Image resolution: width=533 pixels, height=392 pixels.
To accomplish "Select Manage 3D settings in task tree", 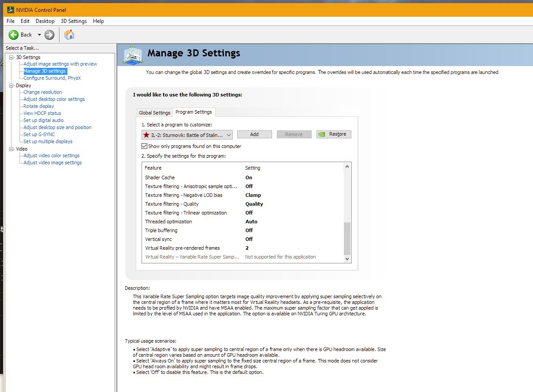I will click(45, 71).
